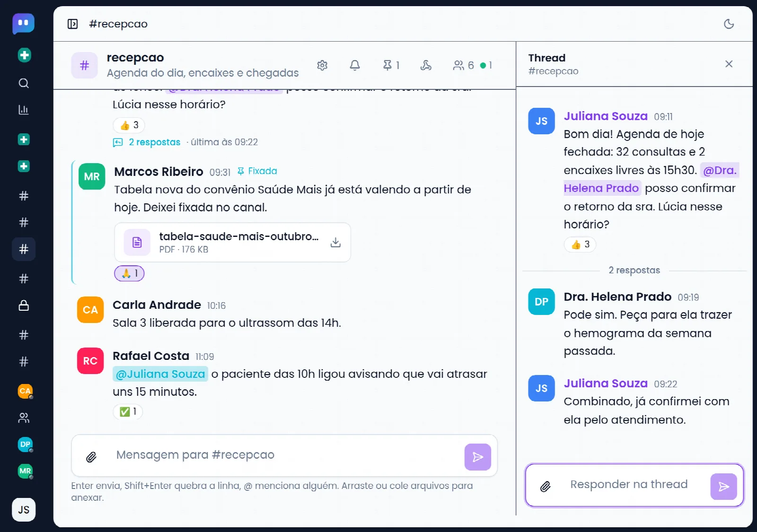This screenshot has width=757, height=532.
Task: Click the RC avatar on Rafael's message
Action: coord(90,361)
